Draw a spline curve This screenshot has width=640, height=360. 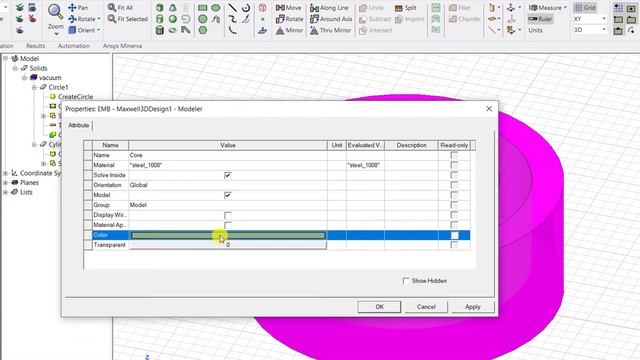pyautogui.click(x=232, y=19)
